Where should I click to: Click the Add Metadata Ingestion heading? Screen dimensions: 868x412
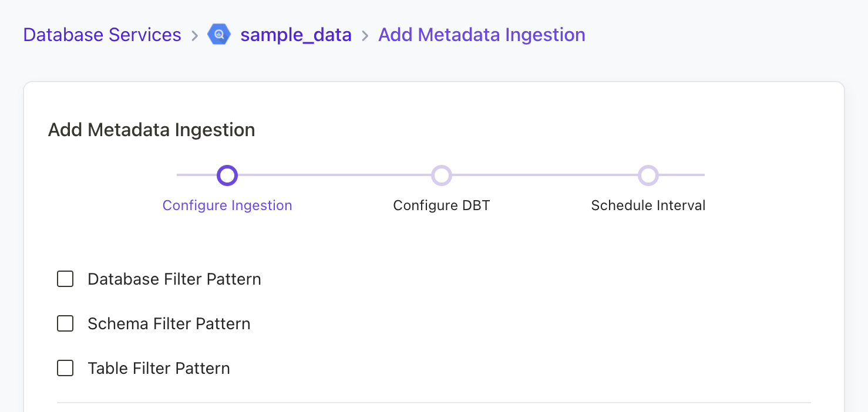tap(151, 130)
